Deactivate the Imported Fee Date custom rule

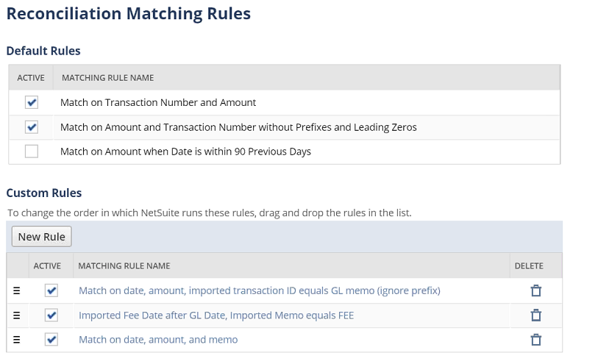tap(51, 315)
